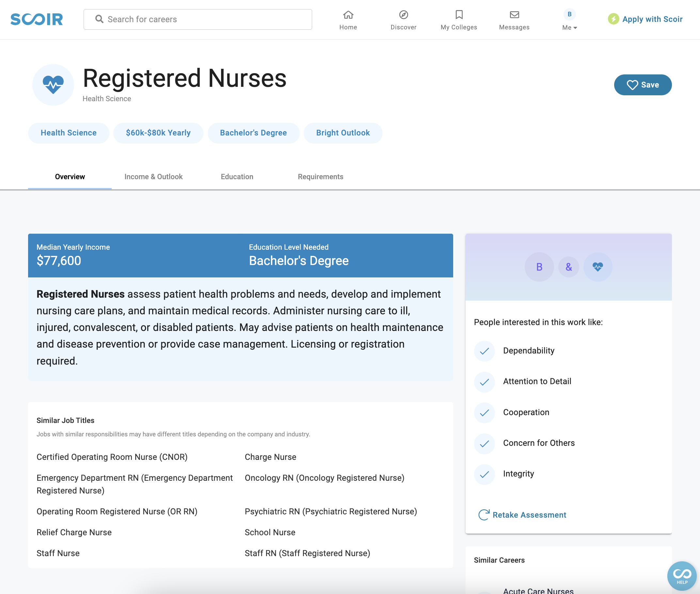The height and width of the screenshot is (594, 700).
Task: Click Operating Room Registered Nurse (OR RN)
Action: [x=117, y=511]
